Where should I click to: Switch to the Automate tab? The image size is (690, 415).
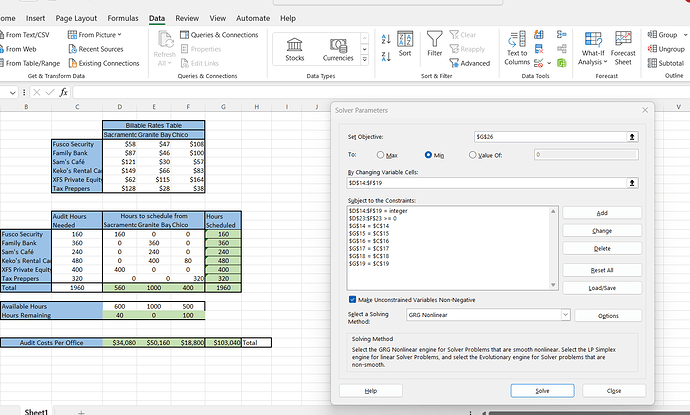point(253,18)
